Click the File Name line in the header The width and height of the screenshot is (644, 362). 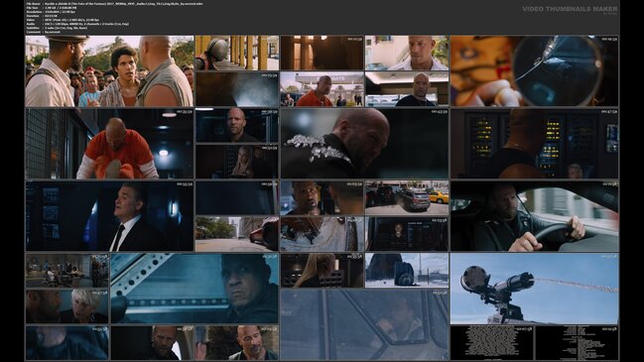[114, 4]
